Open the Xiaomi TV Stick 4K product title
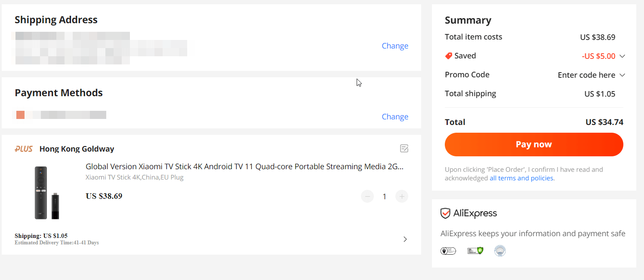 pyautogui.click(x=244, y=167)
